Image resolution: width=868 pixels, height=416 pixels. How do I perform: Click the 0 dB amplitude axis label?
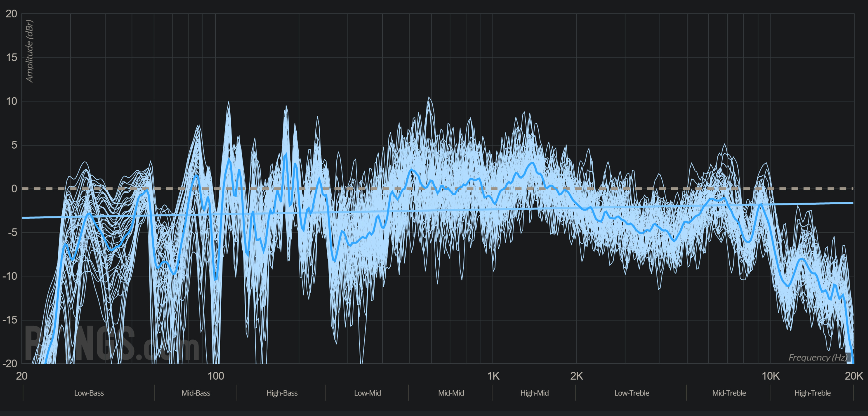(14, 189)
